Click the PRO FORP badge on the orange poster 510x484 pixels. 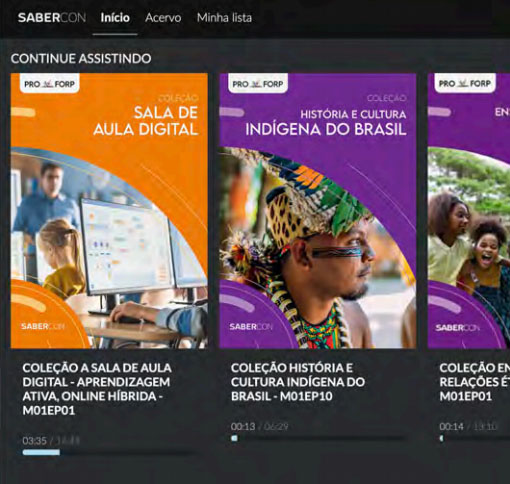tap(49, 84)
